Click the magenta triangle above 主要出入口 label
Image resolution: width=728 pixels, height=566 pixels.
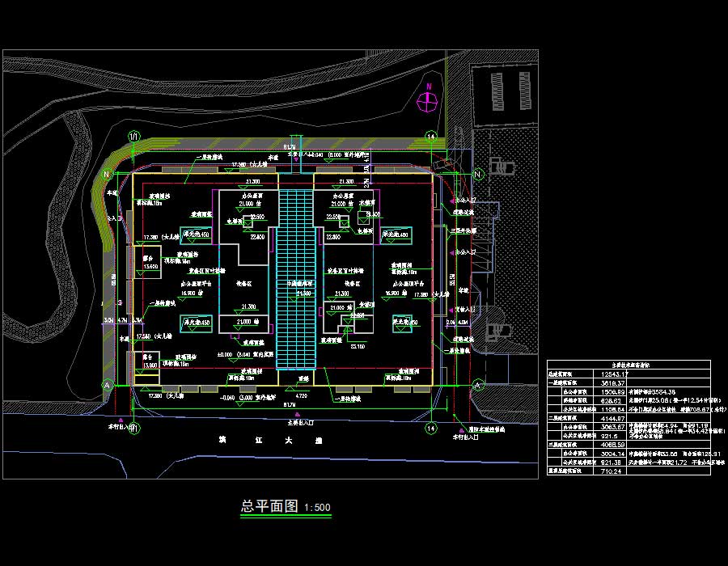point(298,415)
